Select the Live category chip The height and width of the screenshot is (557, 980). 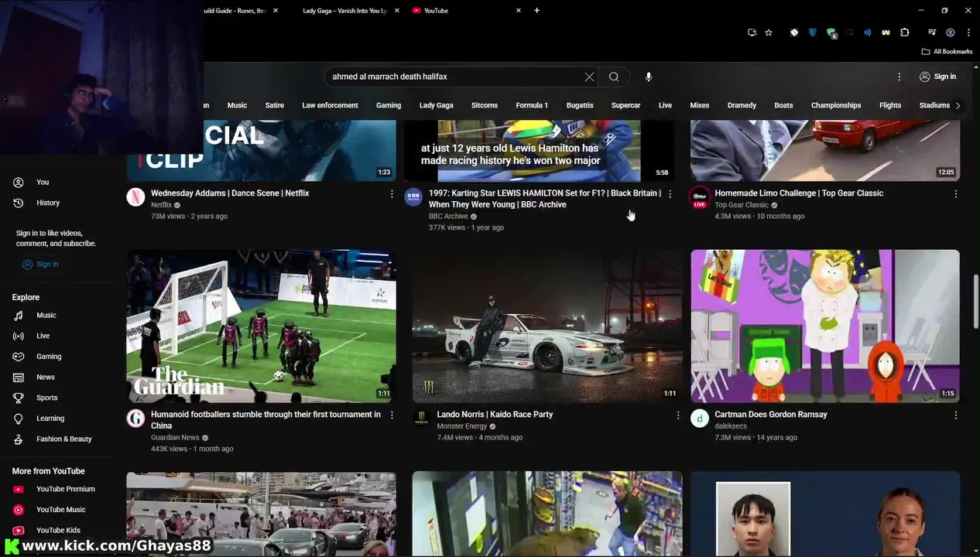[665, 105]
